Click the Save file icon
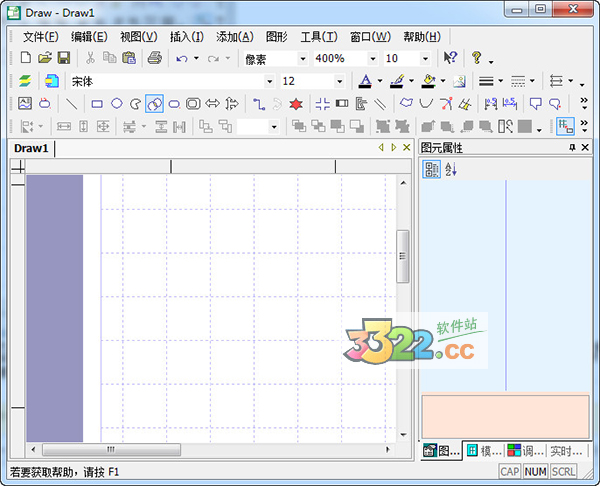The width and height of the screenshot is (600, 486). tap(63, 59)
